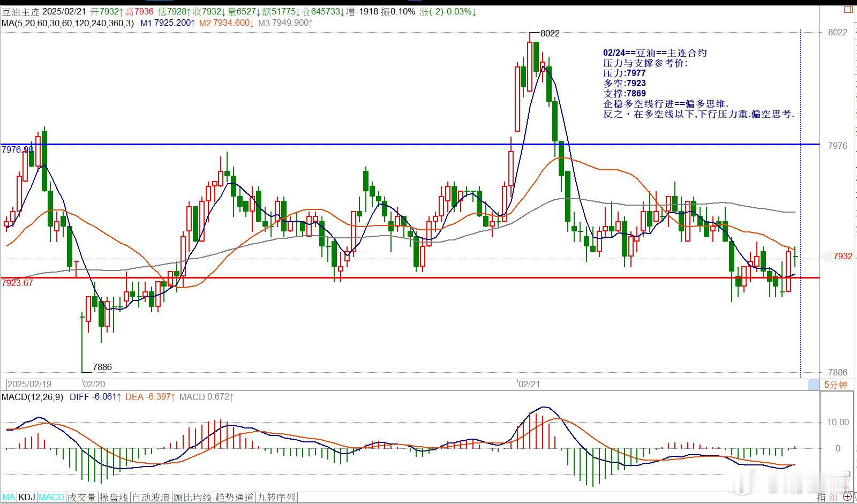The width and height of the screenshot is (857, 504).
Task: Click the 02/21 date marker
Action: click(529, 384)
